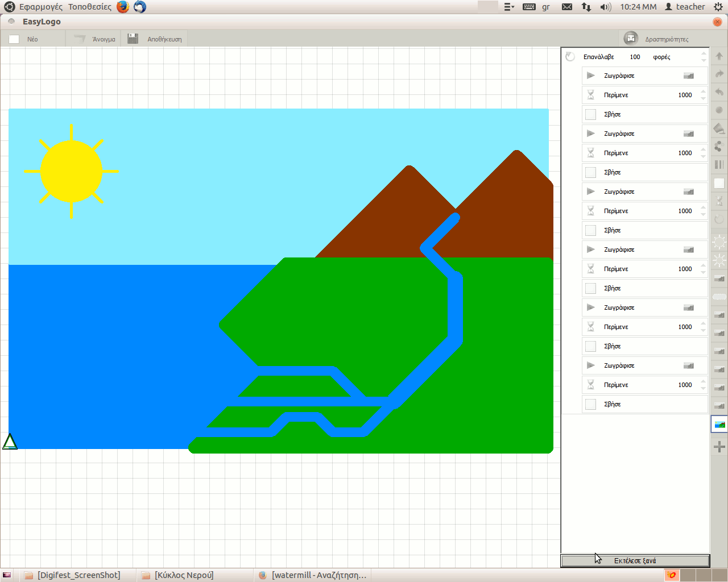Increase the Επανάλαβε repeat count with up arrow
Screen dimensions: 728x582
coord(704,53)
